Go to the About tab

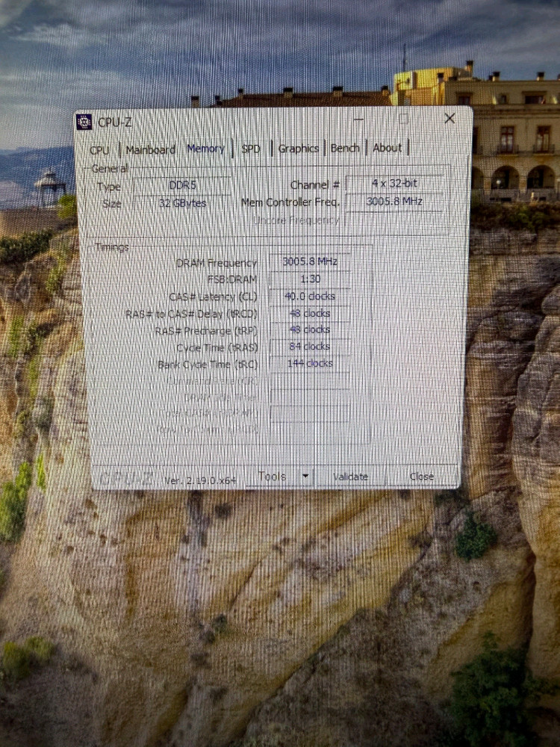tap(387, 148)
